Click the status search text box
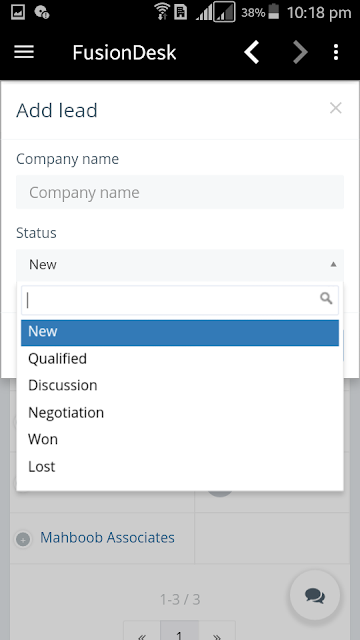Image resolution: width=360 pixels, height=640 pixels. (180, 300)
